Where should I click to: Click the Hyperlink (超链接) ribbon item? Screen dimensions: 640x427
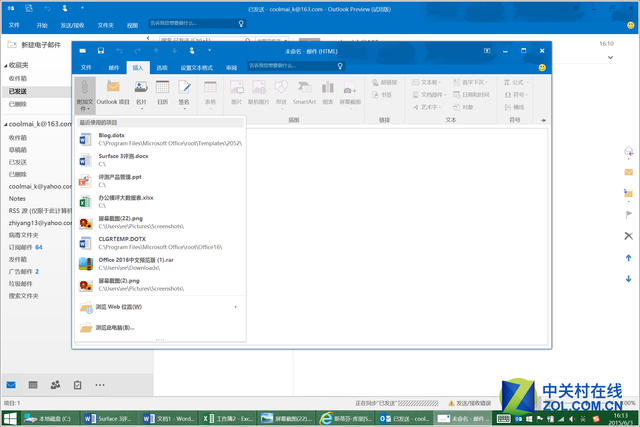click(x=384, y=82)
